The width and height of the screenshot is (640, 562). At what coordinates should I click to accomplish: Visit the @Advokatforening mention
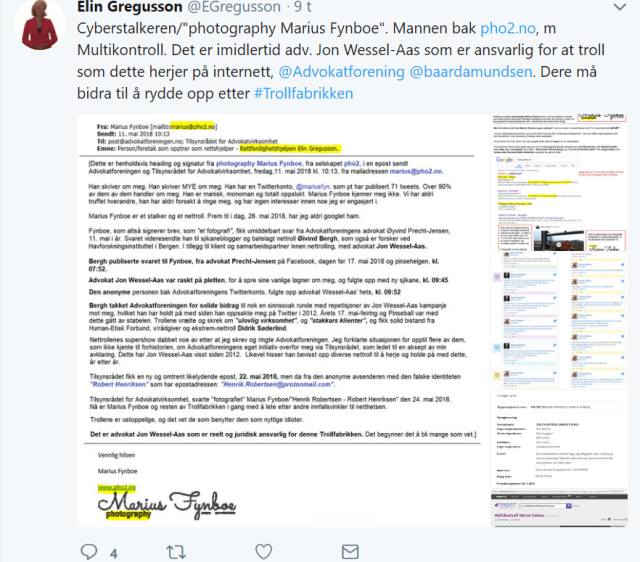(x=341, y=72)
